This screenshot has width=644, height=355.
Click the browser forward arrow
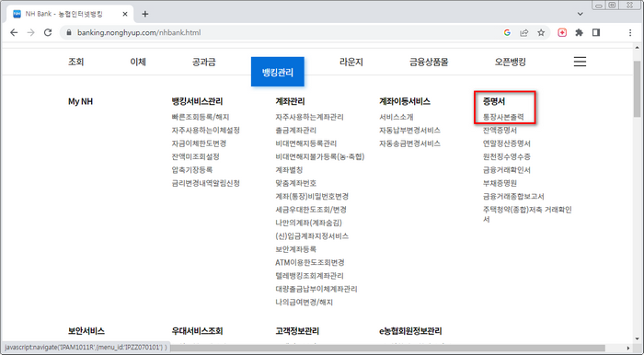point(30,33)
